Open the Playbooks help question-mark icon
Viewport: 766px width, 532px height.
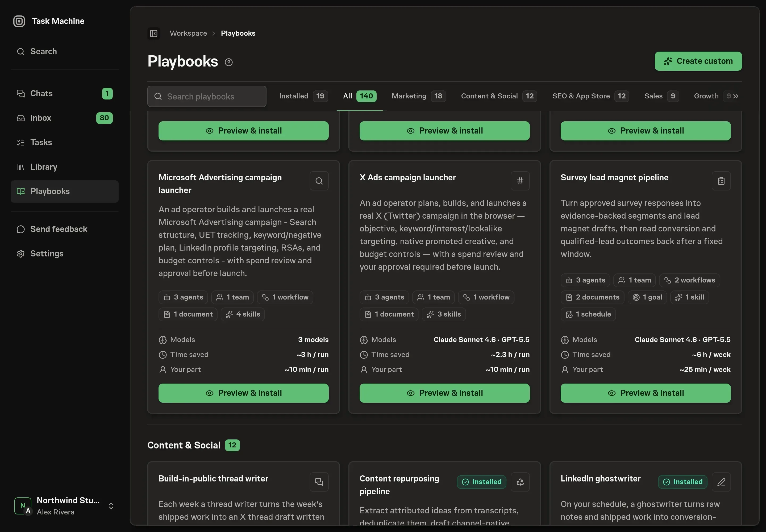[229, 62]
